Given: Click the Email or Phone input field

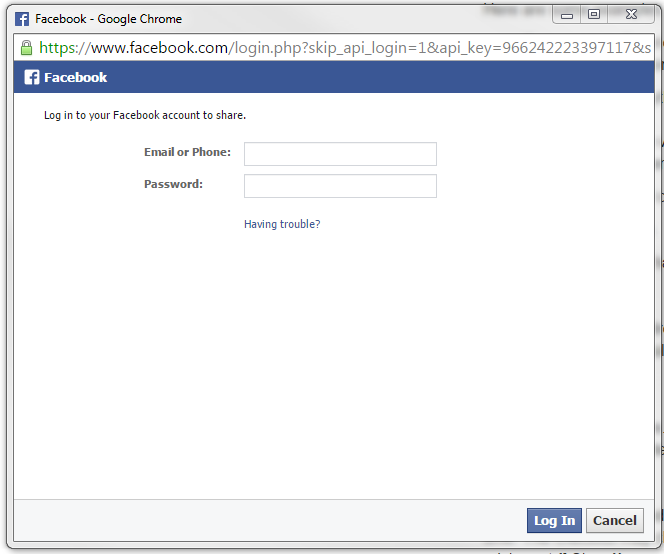Looking at the screenshot, I should coord(340,154).
